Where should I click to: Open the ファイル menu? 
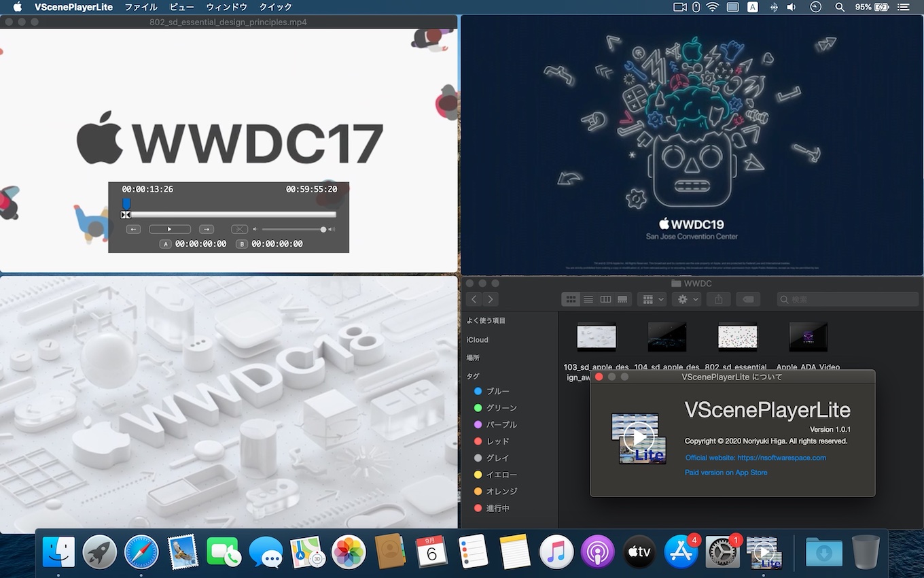141,7
